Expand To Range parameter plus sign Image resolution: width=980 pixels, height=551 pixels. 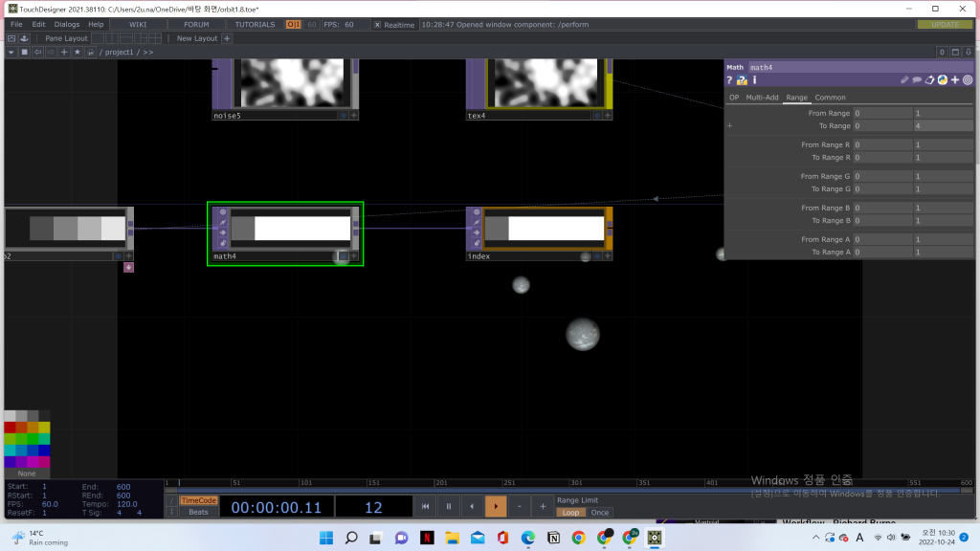click(x=729, y=125)
